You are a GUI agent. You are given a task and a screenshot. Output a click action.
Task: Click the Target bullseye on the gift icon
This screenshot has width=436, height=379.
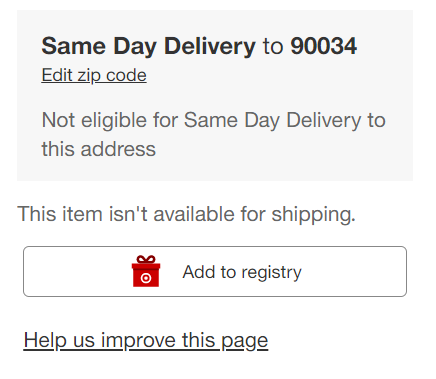pos(146,278)
